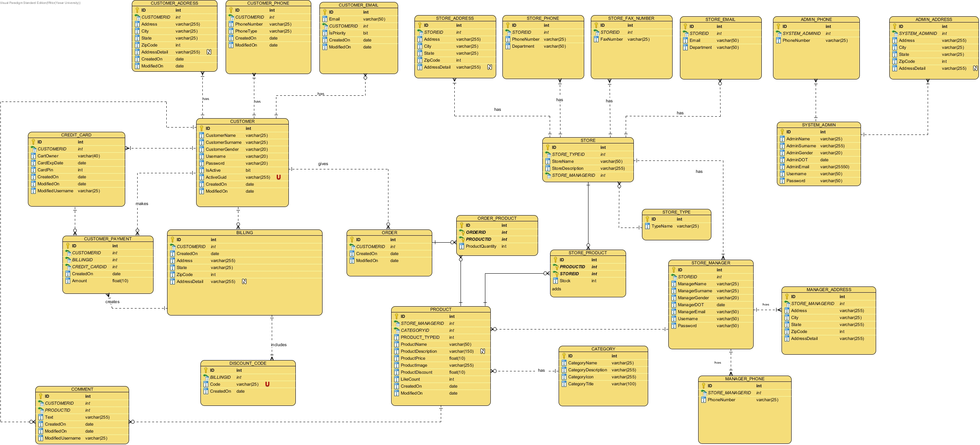980x445 pixels.
Task: Click the column icon beside LikeCount in PRODUCT
Action: point(397,379)
